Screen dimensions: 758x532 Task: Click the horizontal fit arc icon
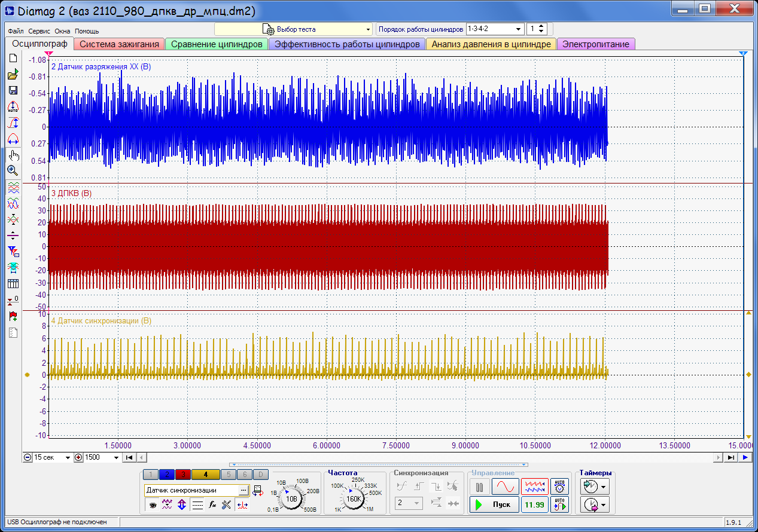pos(13,138)
